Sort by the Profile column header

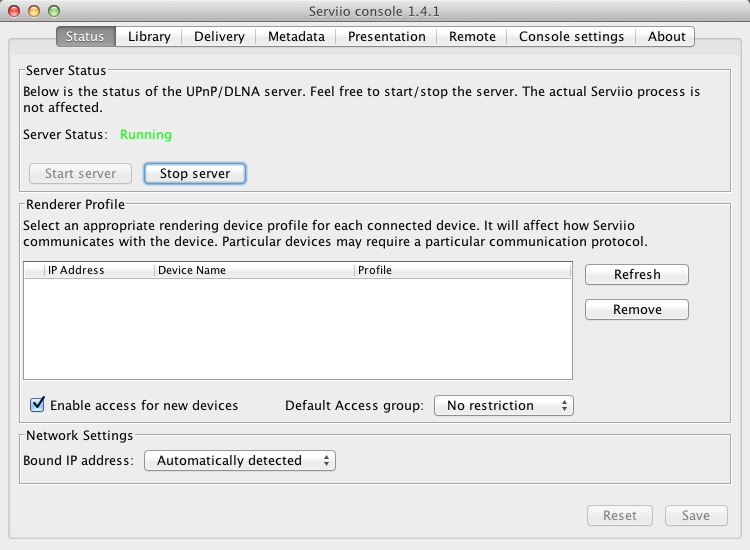[462, 270]
